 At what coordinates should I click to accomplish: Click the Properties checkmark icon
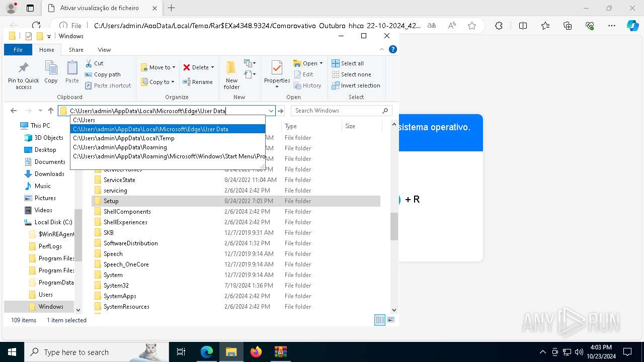(277, 68)
